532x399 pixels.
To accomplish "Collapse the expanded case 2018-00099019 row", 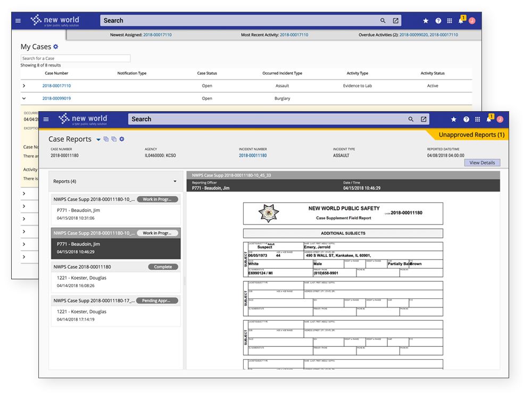I will 24,98.
